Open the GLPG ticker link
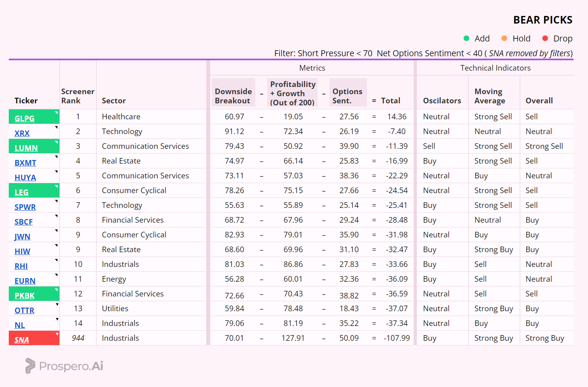The image size is (588, 387). point(24,118)
